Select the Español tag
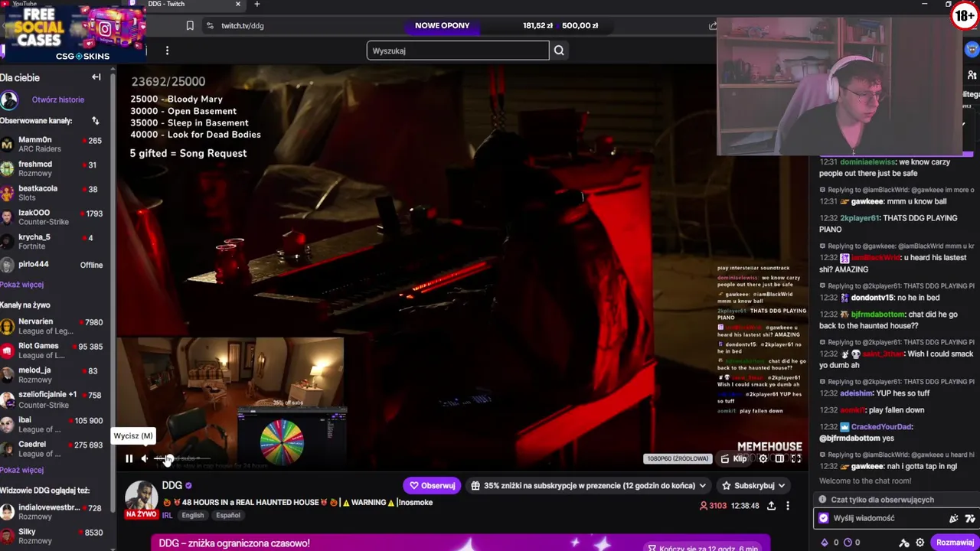 pyautogui.click(x=228, y=516)
